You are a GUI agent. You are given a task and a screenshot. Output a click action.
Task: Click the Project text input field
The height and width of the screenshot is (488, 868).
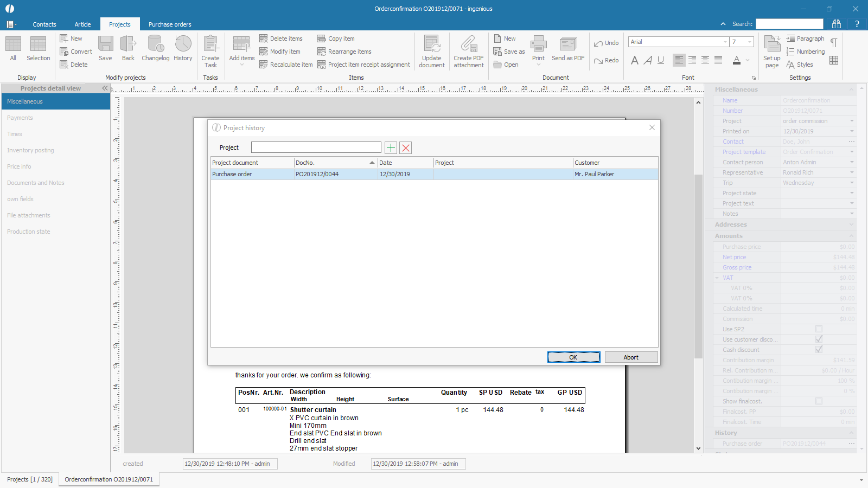point(316,147)
